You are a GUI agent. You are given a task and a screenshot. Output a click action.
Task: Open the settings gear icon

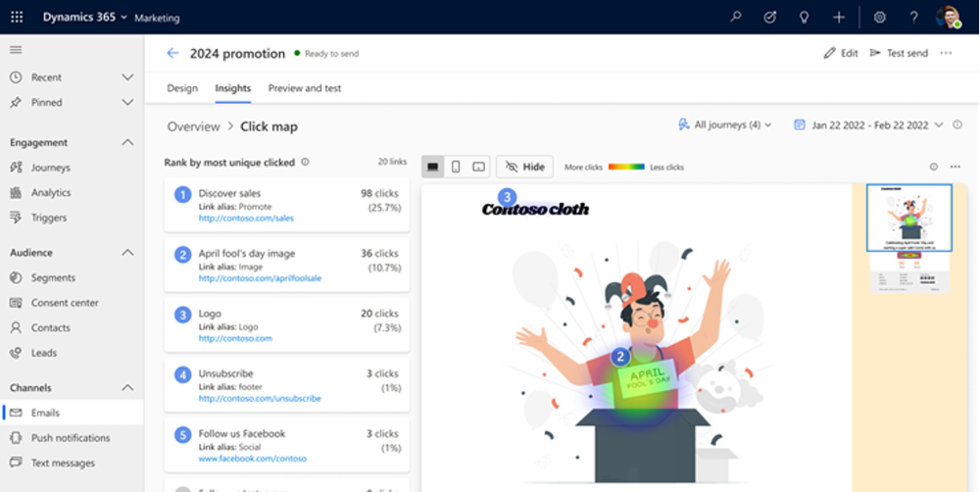tap(880, 18)
